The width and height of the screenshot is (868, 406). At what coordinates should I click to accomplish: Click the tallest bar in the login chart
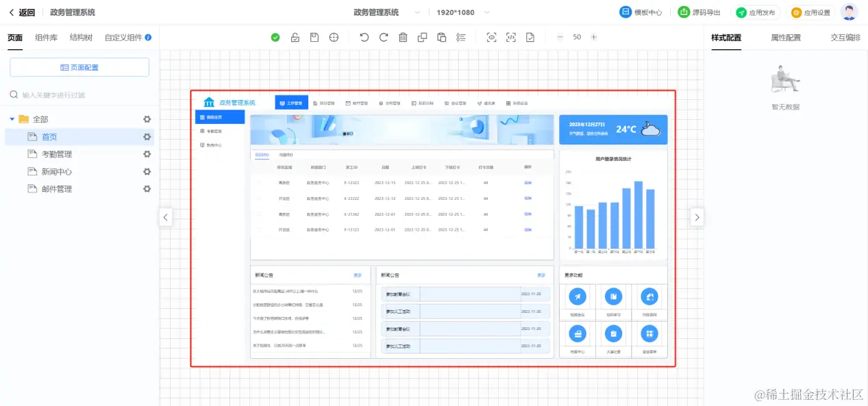pos(638,215)
